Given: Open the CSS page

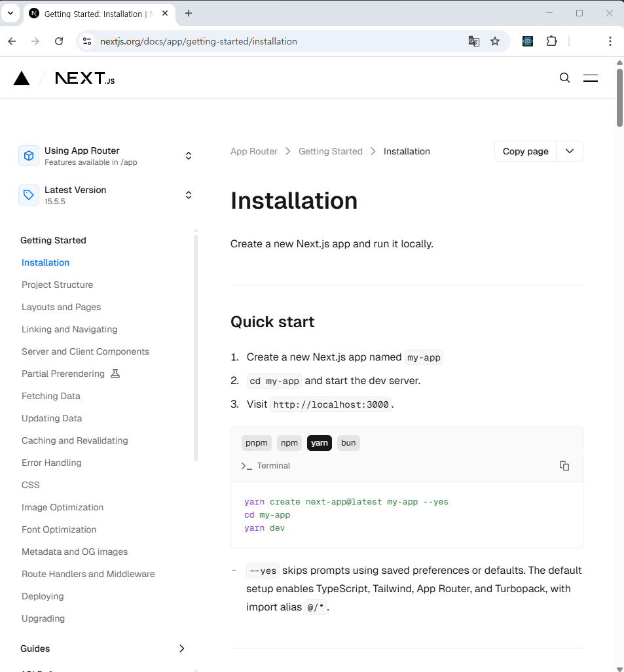Looking at the screenshot, I should 31,485.
